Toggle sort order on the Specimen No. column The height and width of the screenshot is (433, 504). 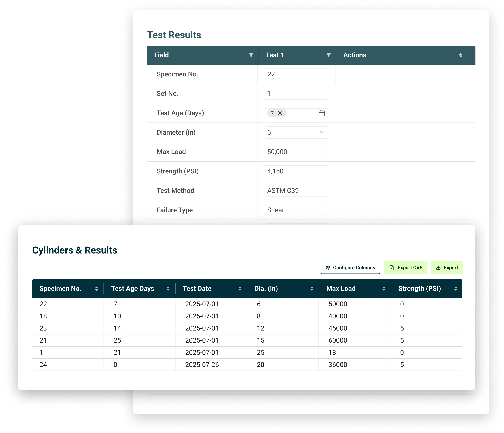tap(96, 288)
